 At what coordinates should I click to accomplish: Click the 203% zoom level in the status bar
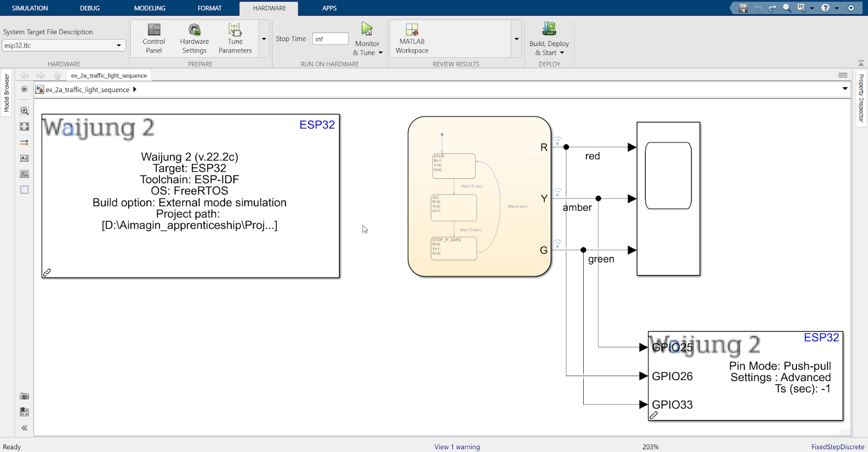click(x=650, y=447)
